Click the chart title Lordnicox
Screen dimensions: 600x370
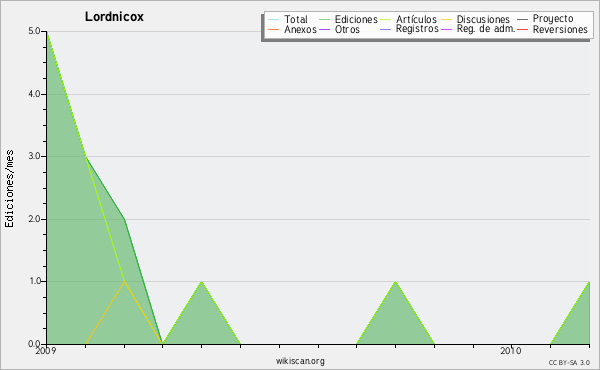pos(114,17)
